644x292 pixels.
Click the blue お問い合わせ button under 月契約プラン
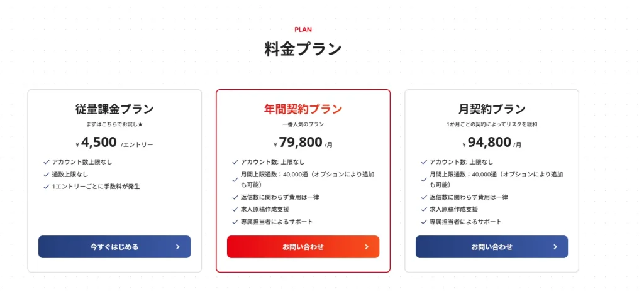491,247
